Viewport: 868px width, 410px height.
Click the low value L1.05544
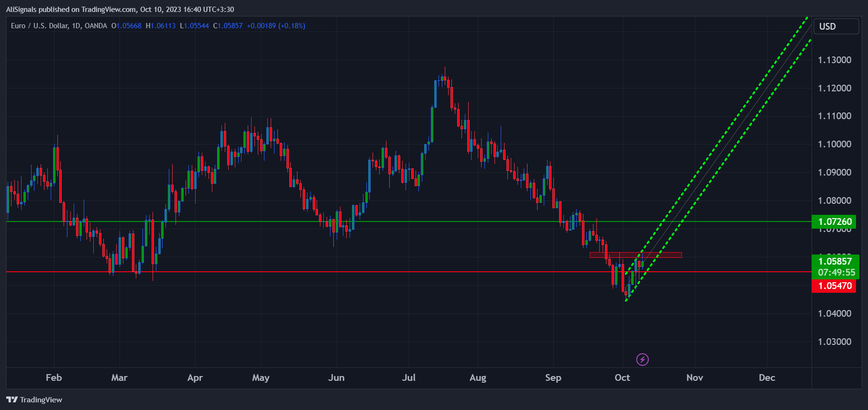coord(194,26)
